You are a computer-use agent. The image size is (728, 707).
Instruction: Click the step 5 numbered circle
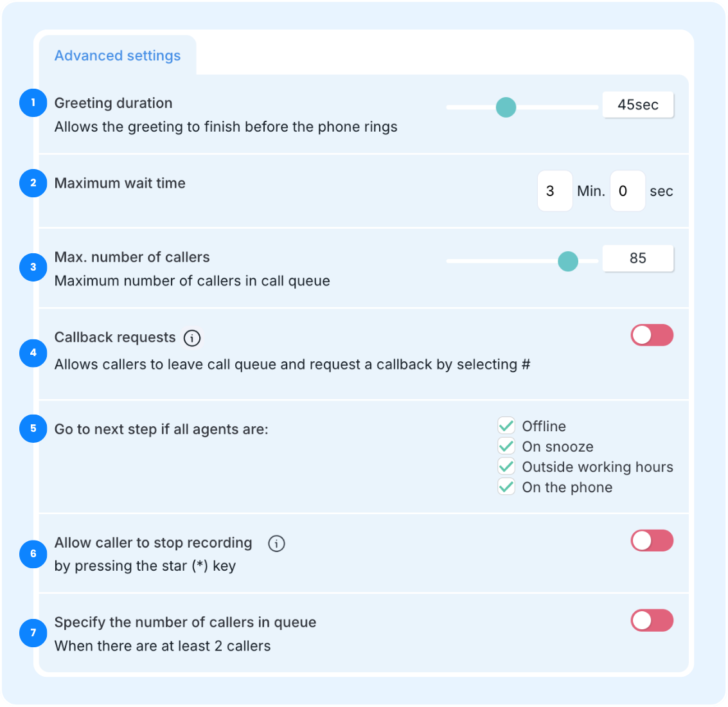tap(33, 428)
